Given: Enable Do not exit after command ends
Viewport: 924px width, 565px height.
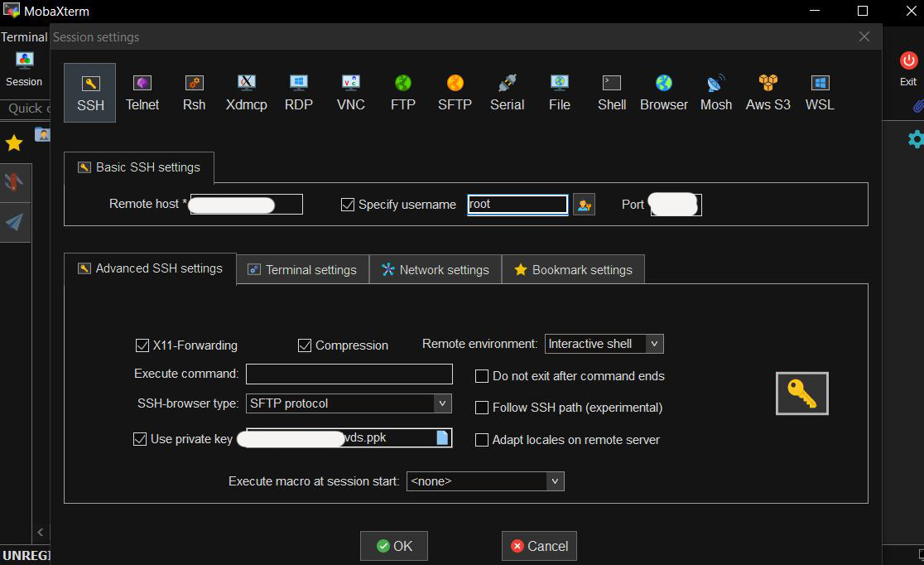Looking at the screenshot, I should (481, 376).
